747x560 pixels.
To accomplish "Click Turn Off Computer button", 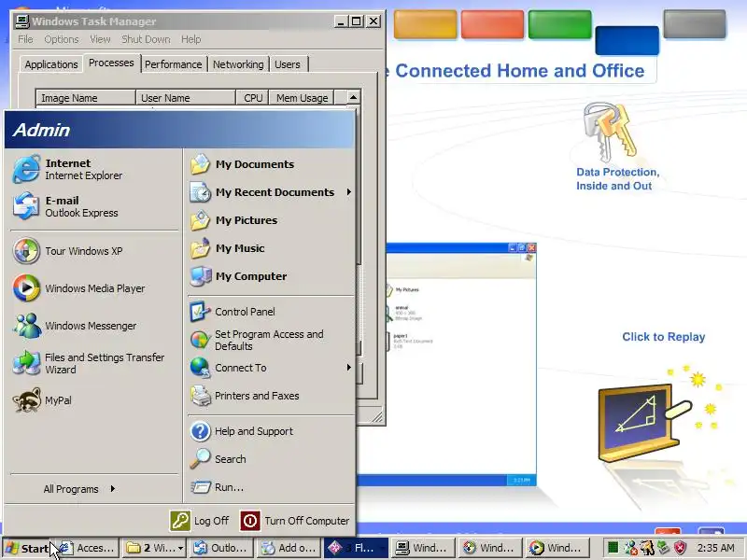I will pos(295,521).
